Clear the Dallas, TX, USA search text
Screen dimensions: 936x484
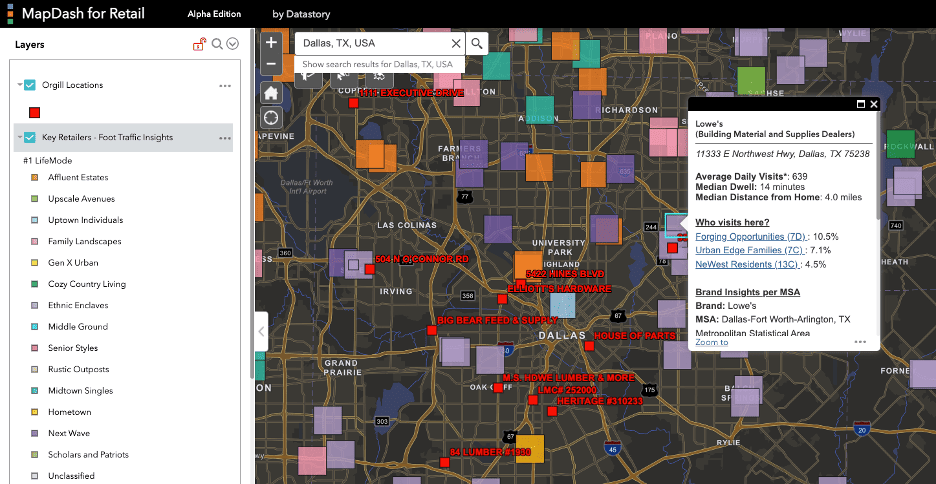tap(455, 43)
